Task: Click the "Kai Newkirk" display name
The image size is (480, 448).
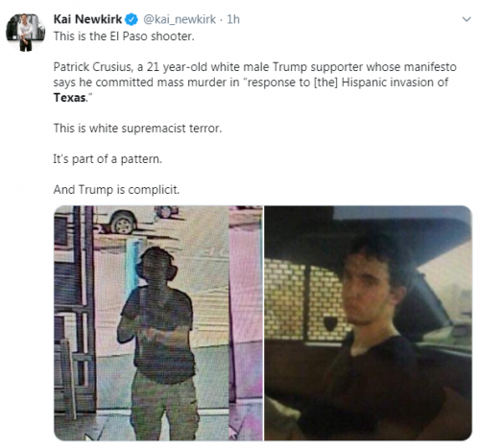Action: (87, 19)
